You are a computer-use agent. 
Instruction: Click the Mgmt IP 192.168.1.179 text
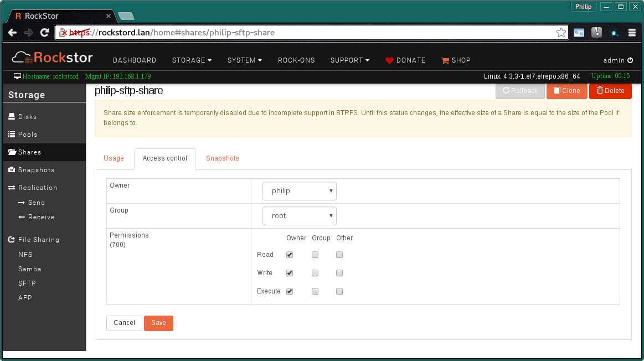(118, 76)
